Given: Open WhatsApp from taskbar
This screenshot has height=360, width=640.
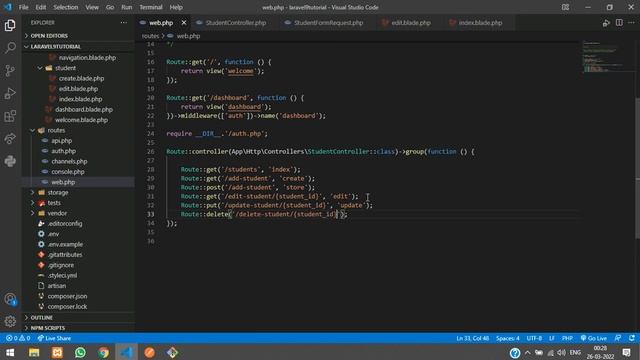Looking at the screenshot, I should pos(80,352).
